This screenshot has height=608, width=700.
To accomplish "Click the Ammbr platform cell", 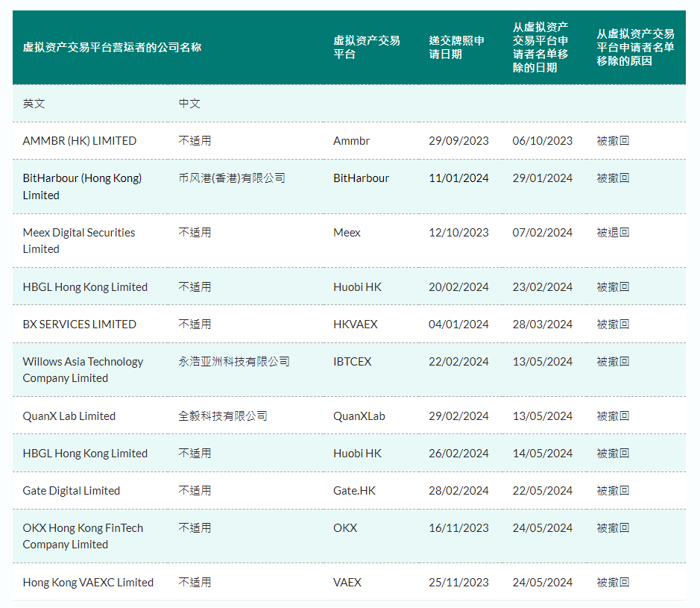I will [x=351, y=141].
